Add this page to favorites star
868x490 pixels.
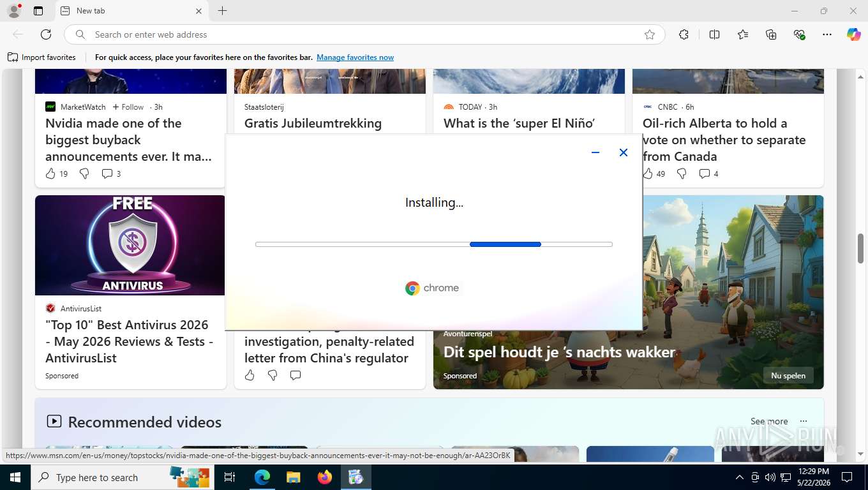pyautogui.click(x=650, y=34)
